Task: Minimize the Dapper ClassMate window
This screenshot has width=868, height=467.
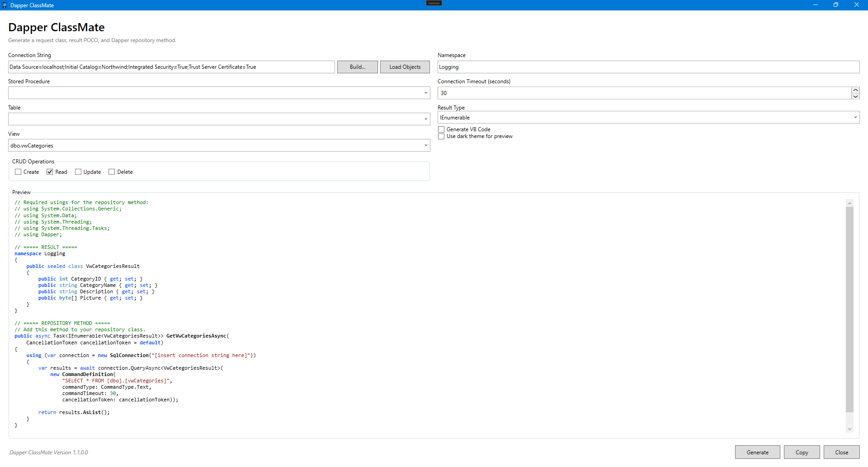Action: coord(815,5)
